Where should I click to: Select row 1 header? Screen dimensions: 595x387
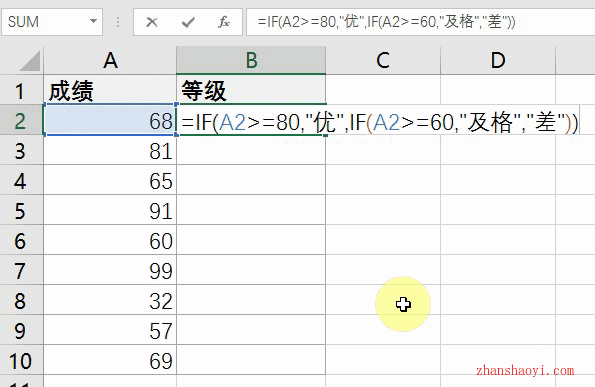click(22, 90)
